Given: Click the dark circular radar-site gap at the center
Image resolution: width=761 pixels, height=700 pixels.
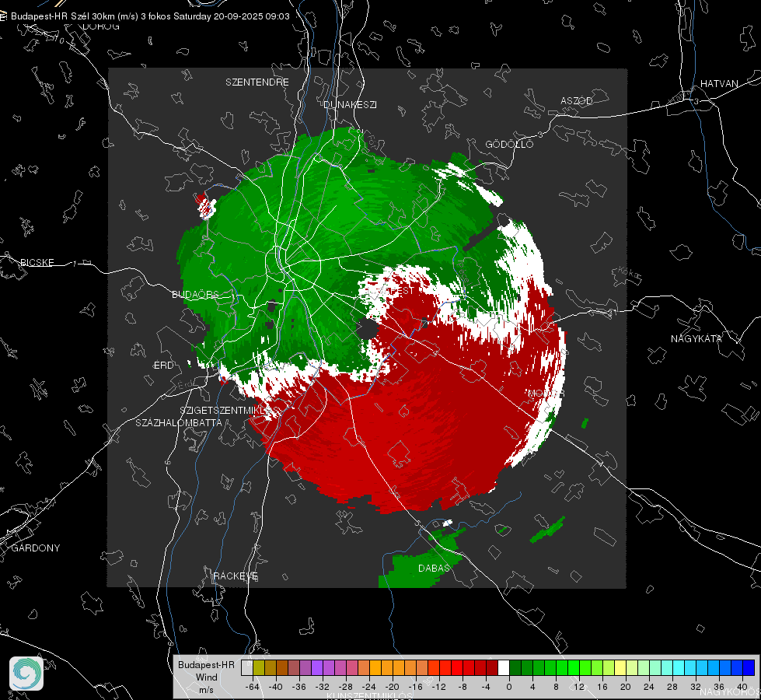Looking at the screenshot, I should click(x=368, y=330).
